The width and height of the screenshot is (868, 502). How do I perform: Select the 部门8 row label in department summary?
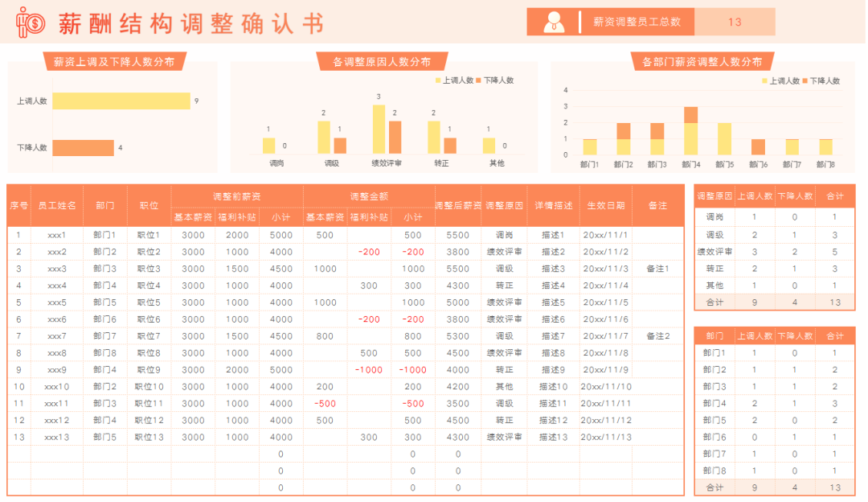click(714, 471)
